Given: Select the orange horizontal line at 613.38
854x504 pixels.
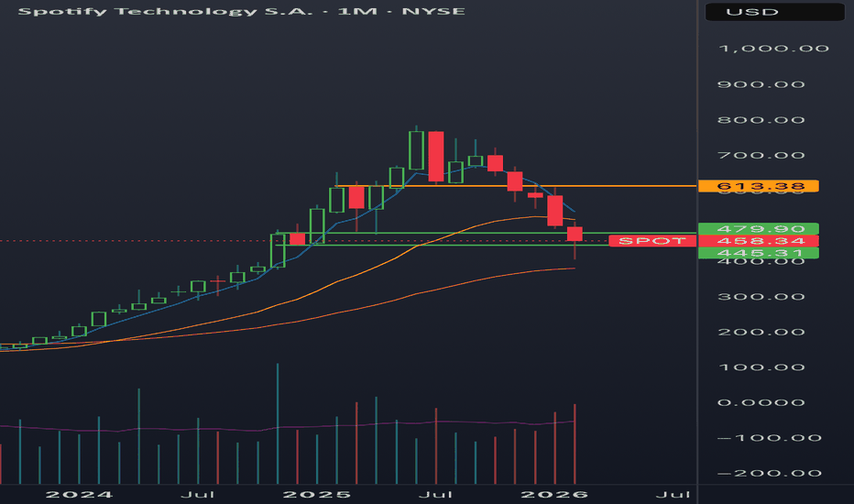Looking at the screenshot, I should (515, 186).
